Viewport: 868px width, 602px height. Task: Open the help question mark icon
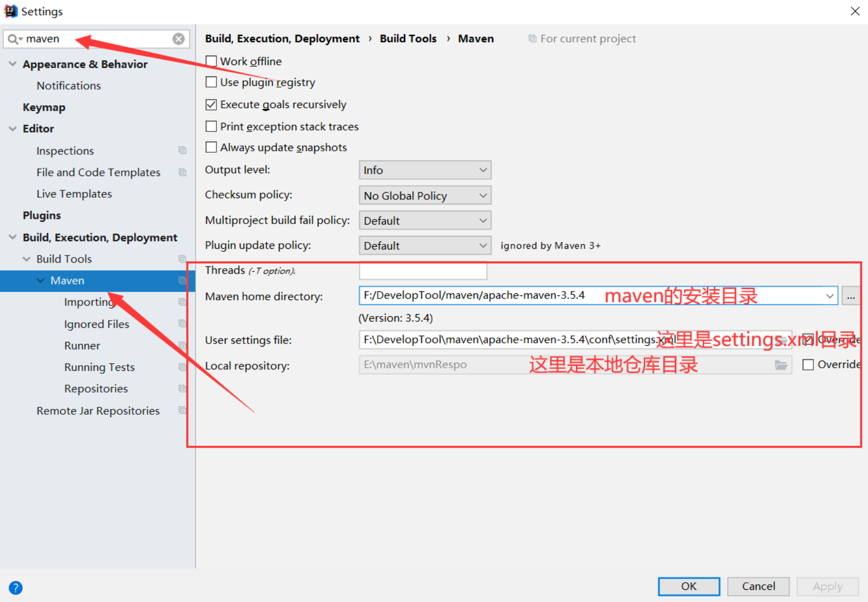16,587
